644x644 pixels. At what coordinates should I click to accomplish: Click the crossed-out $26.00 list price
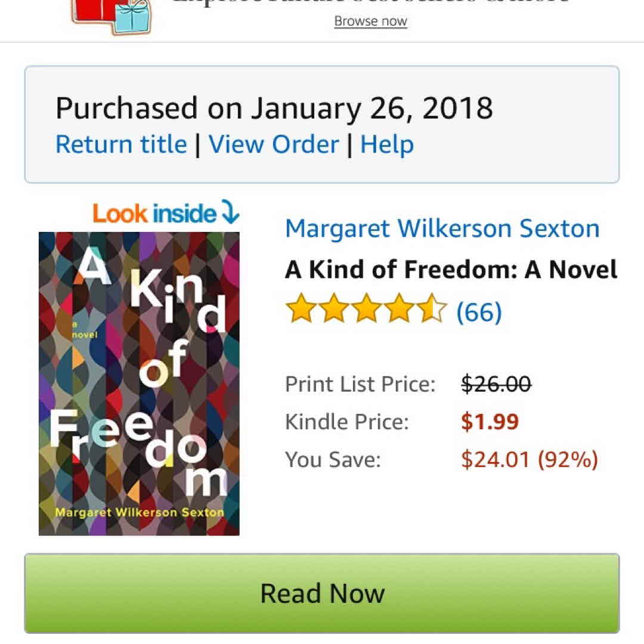tap(496, 383)
